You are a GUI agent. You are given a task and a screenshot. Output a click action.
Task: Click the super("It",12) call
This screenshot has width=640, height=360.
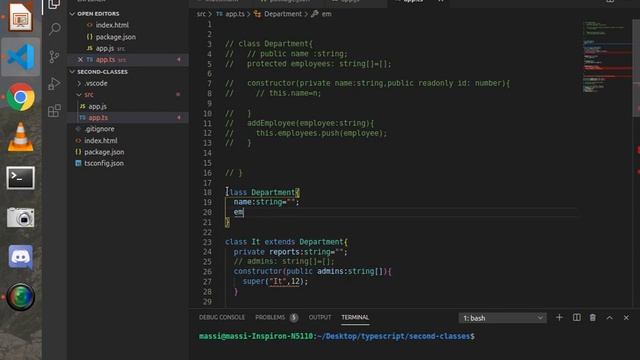coord(275,281)
